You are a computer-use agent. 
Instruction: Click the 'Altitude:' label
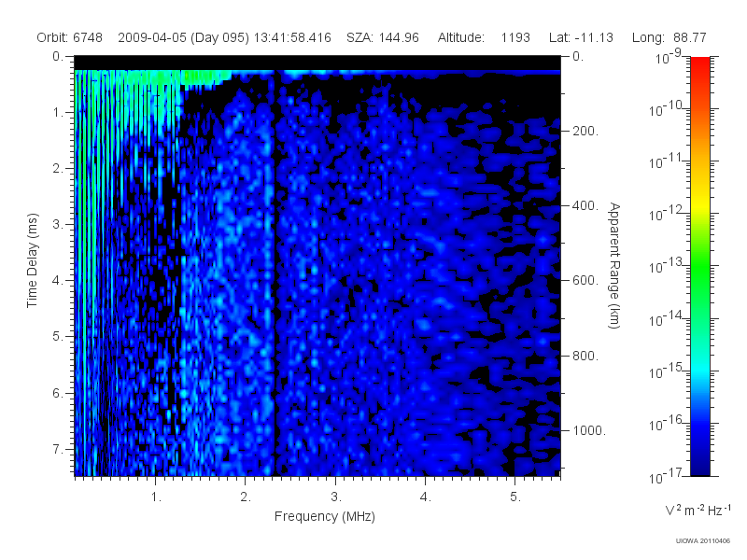click(461, 37)
